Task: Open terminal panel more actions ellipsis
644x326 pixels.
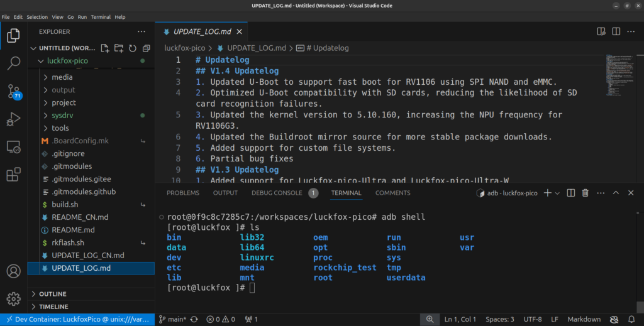Action: tap(601, 193)
